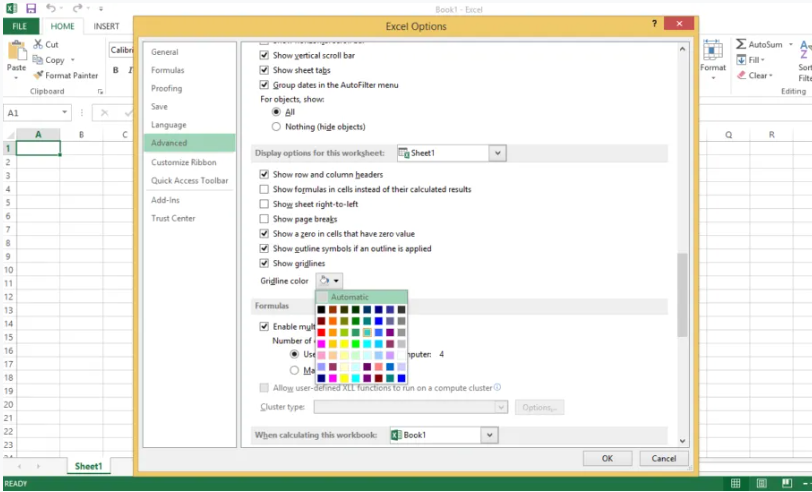Open the Sheet1 worksheet dropdown
The width and height of the screenshot is (812, 492).
pos(497,153)
